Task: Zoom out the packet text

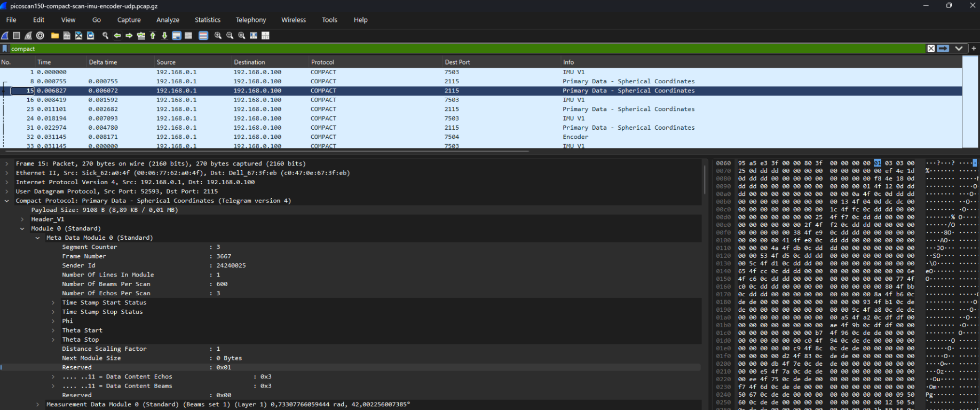Action: point(230,36)
